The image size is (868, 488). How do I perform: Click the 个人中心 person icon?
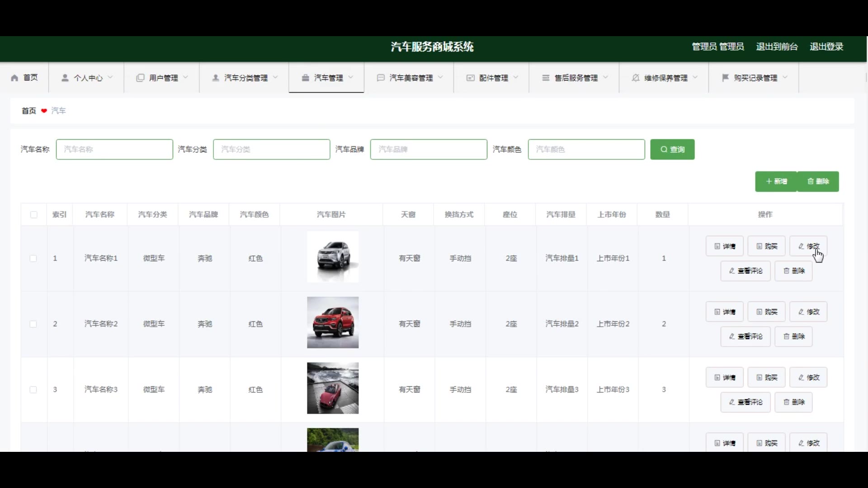pos(65,78)
